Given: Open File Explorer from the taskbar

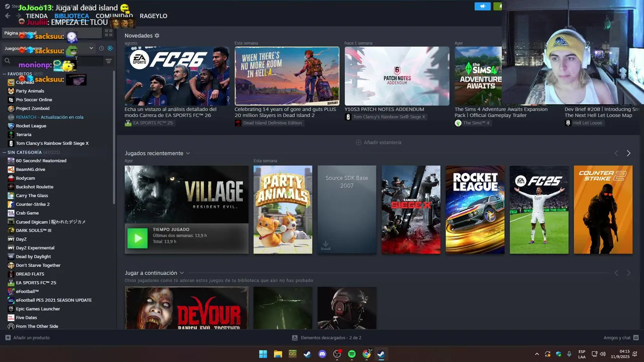Looking at the screenshot, I should 278,354.
